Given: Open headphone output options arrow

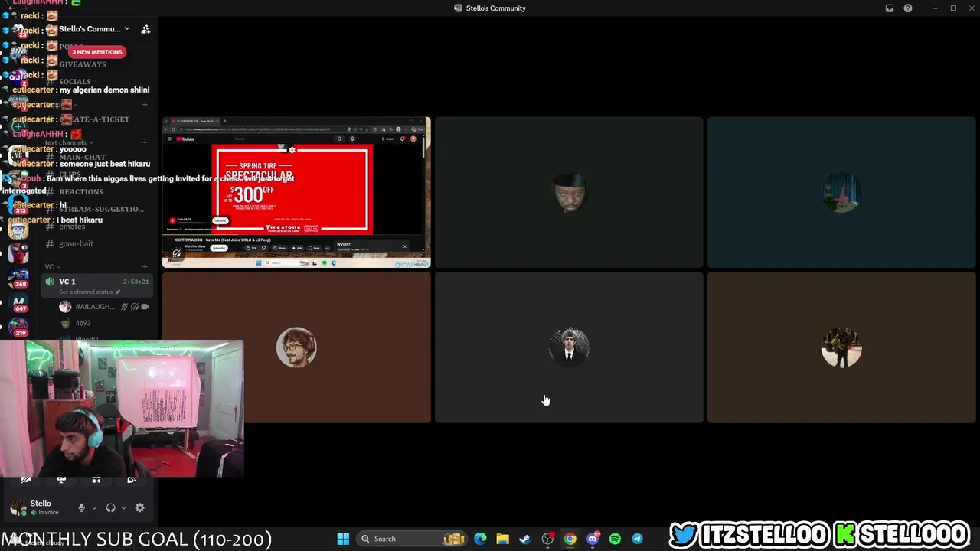Looking at the screenshot, I should click(123, 507).
